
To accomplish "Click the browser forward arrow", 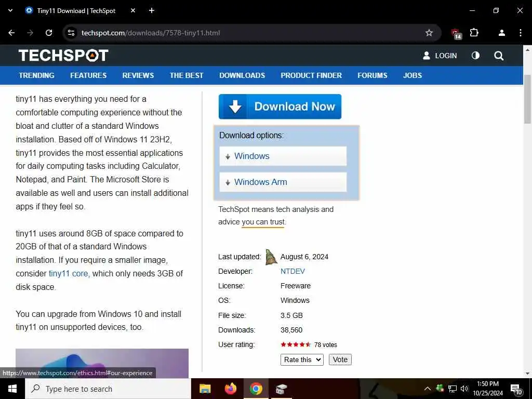I will [30, 33].
